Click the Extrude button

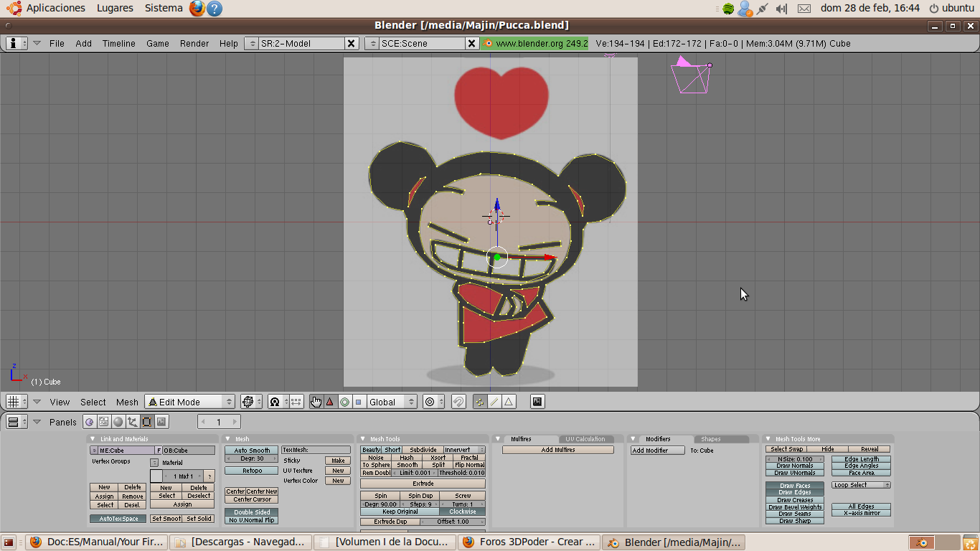(423, 484)
